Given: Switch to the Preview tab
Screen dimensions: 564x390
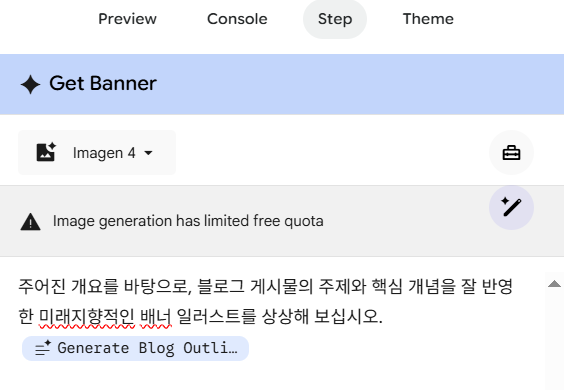Looking at the screenshot, I should 127,19.
